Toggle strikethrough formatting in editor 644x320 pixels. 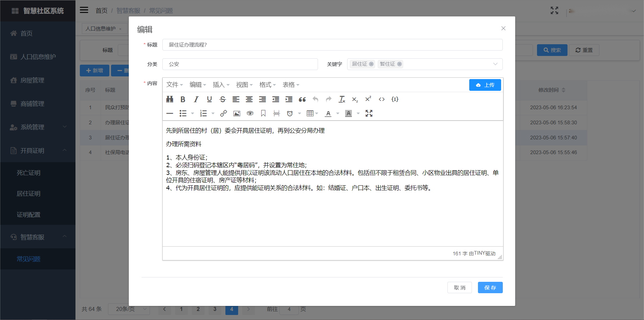(223, 99)
